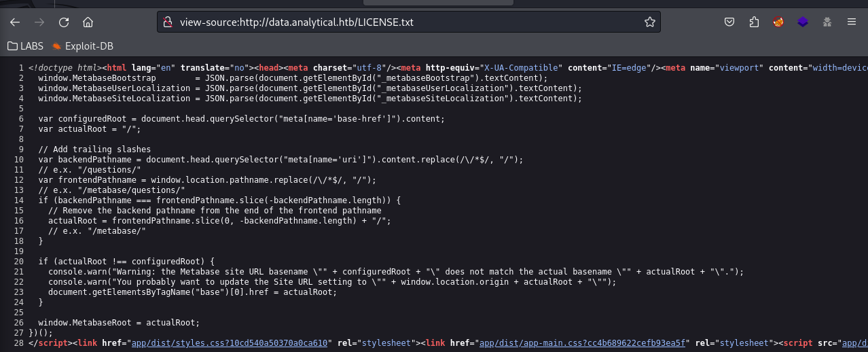868x352 pixels.
Task: Click the doctype html tag on line 1
Action: (x=65, y=67)
